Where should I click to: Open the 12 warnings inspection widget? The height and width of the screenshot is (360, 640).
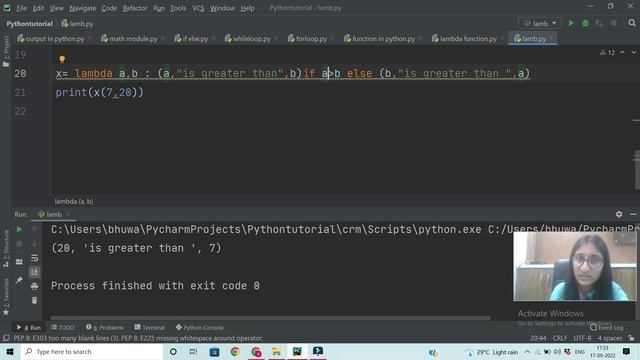pyautogui.click(x=607, y=52)
